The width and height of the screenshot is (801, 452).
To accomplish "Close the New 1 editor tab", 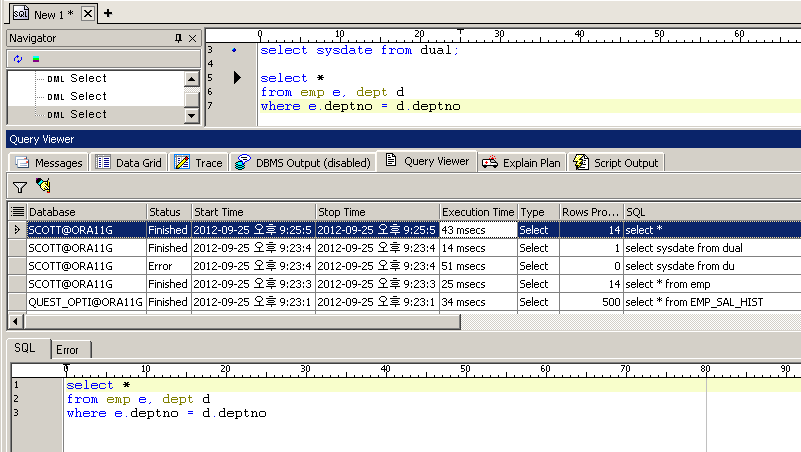I will pos(87,14).
